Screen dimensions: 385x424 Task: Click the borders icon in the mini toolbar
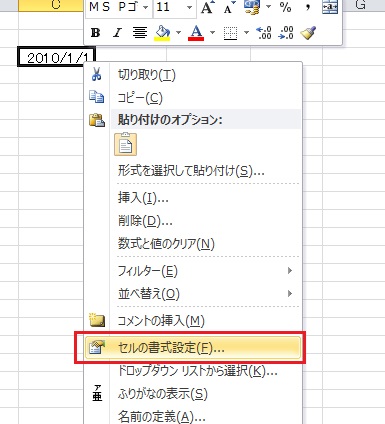tap(230, 33)
